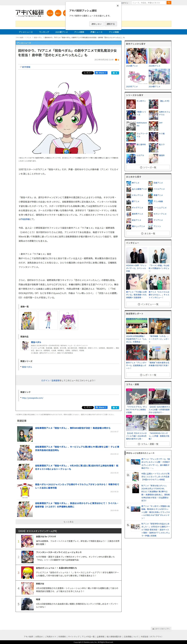Select the orange アニメ circle icon
Screen dimensions: 187x644
50,13
